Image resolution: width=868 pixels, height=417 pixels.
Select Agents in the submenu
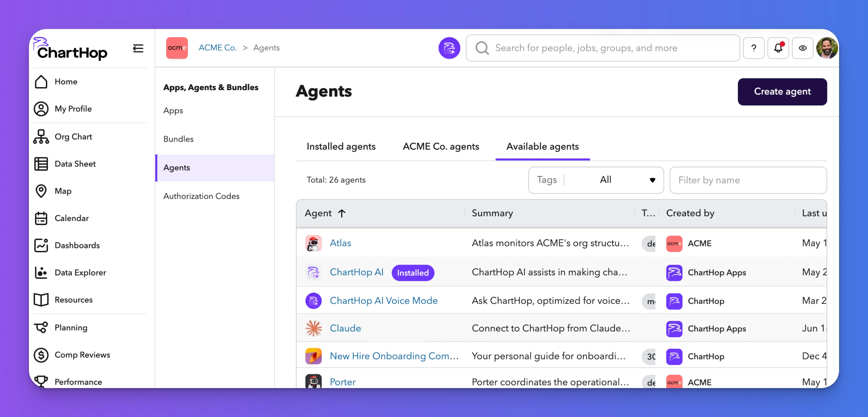tap(215, 167)
